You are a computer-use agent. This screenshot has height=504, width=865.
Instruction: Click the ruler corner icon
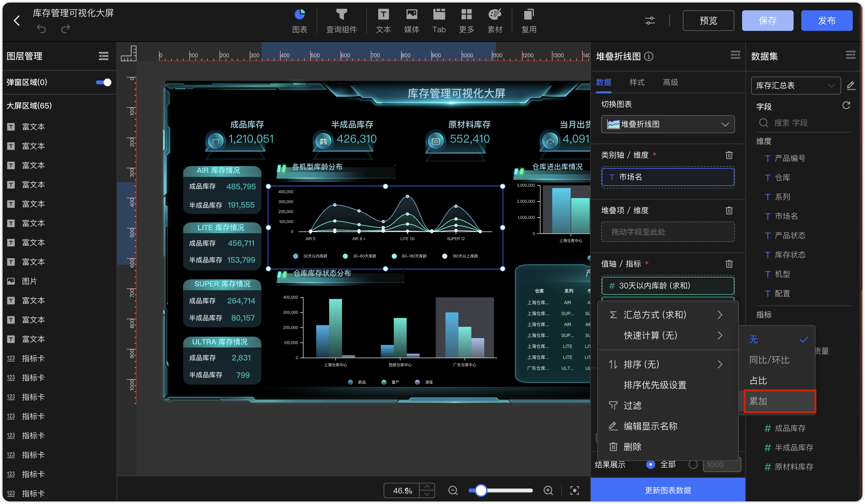[129, 53]
